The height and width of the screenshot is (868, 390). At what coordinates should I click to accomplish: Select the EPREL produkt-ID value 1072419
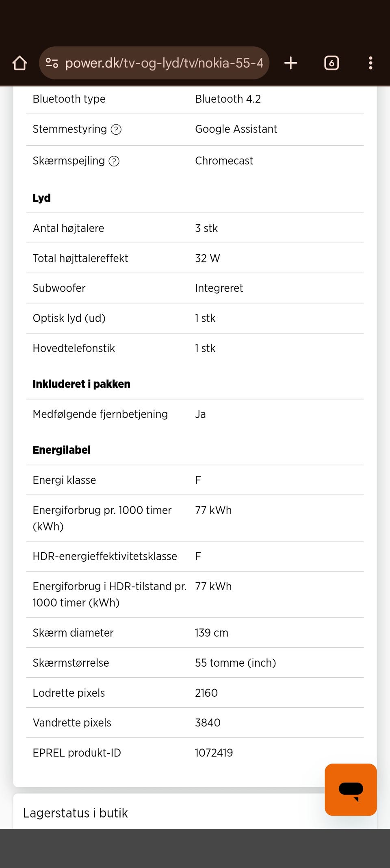coord(214,753)
